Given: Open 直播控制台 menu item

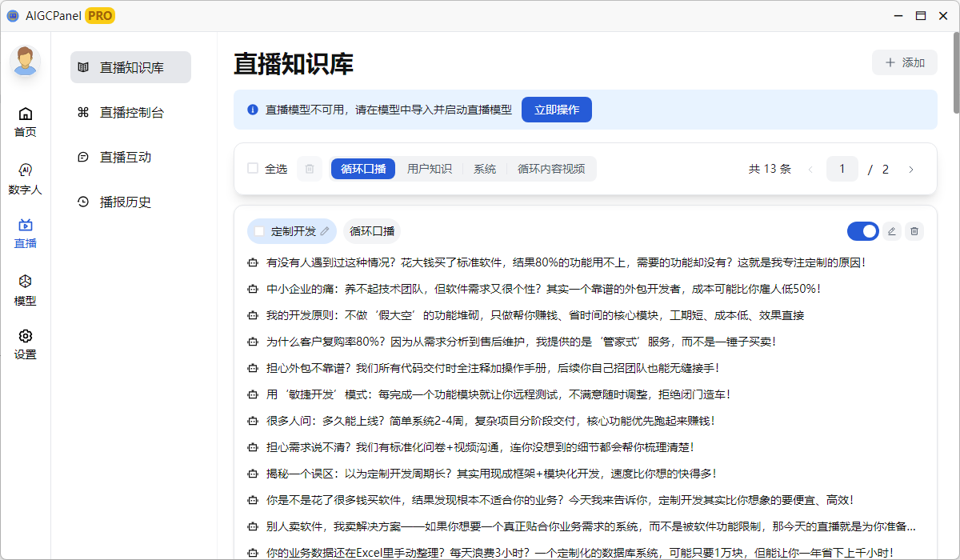Looking at the screenshot, I should tap(131, 112).
